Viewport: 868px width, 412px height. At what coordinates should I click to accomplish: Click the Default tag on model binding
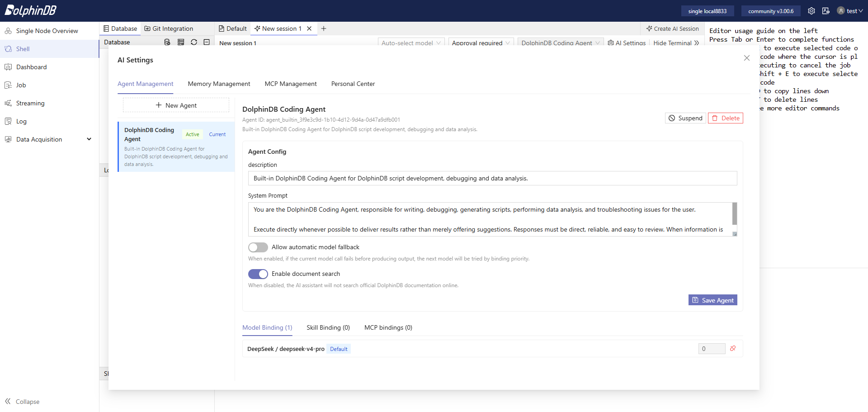(339, 349)
